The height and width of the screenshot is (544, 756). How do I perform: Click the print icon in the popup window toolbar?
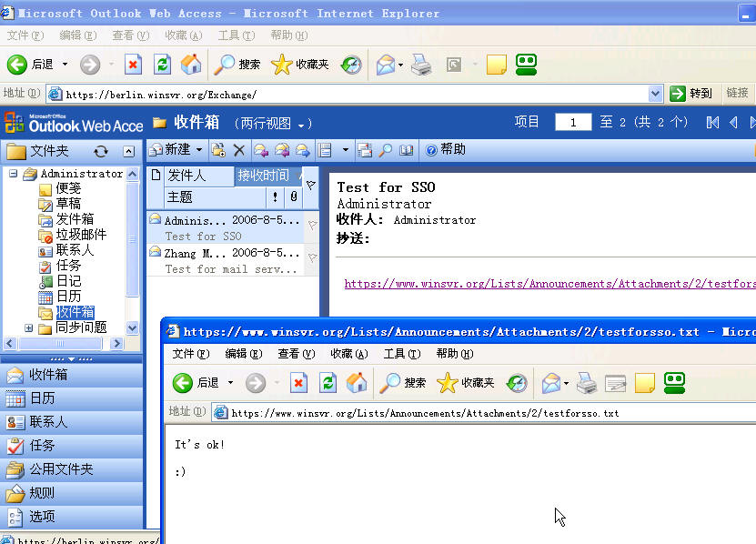[x=587, y=383]
